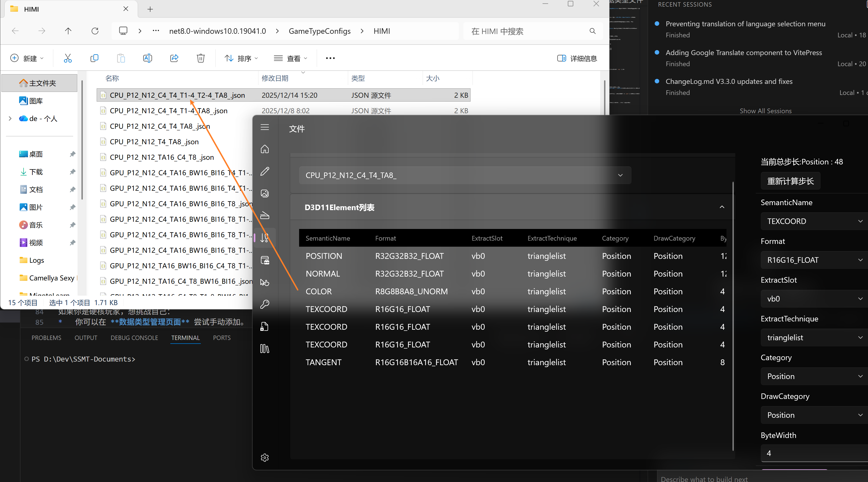Go to Home page icon in sidebar
Image resolution: width=868 pixels, height=482 pixels.
click(x=265, y=149)
